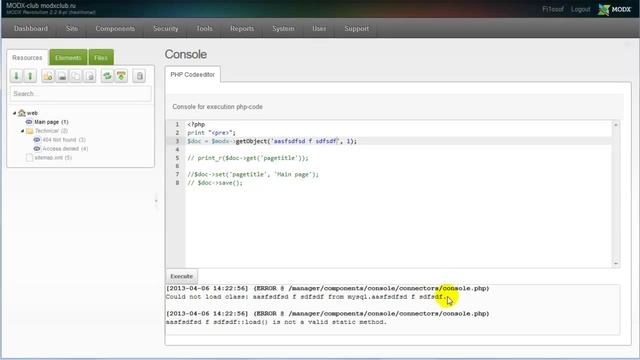Viewport: 640px width, 360px height.
Task: Click the 'not a valid static method' message
Action: (x=276, y=322)
